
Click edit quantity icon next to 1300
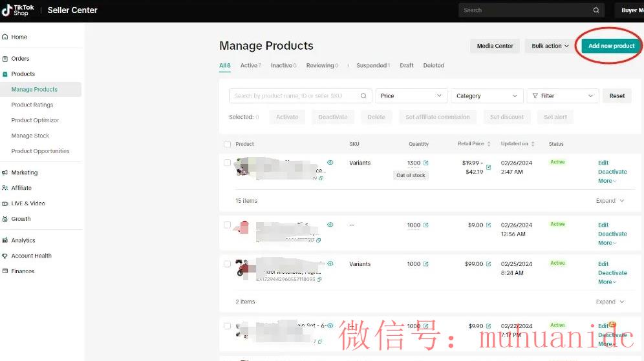pos(426,163)
